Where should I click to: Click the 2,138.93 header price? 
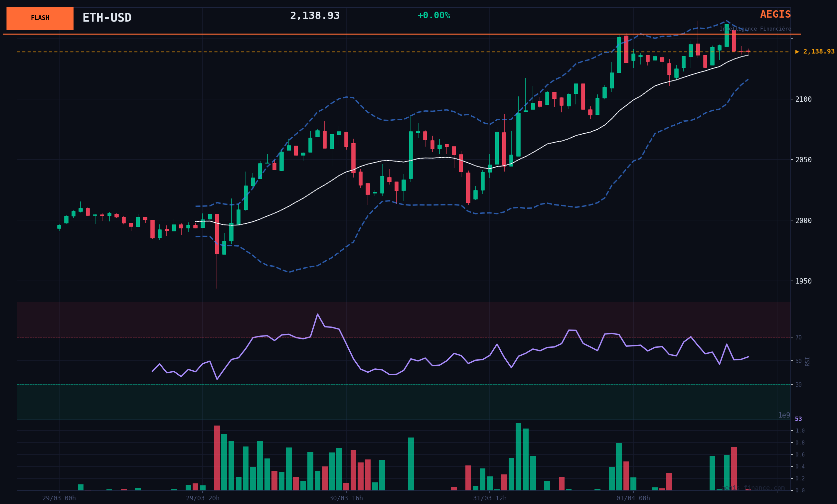[x=315, y=16]
